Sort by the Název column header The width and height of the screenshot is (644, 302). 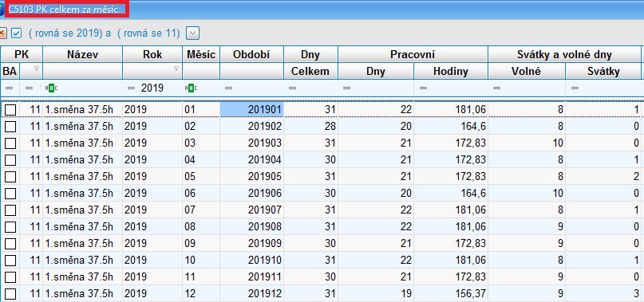[82, 54]
